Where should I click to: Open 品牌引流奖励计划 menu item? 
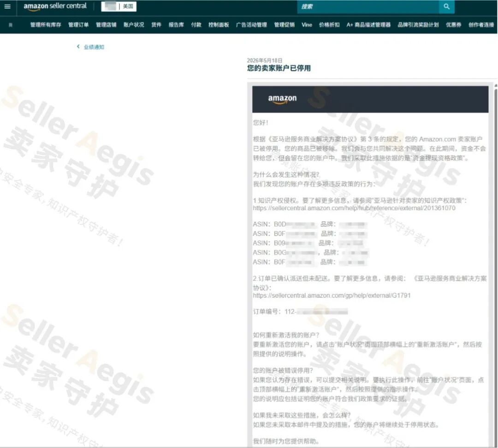pos(418,25)
